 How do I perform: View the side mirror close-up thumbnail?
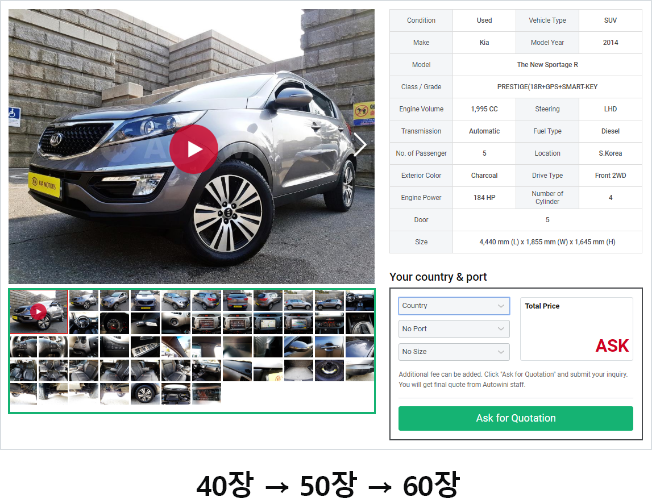tap(298, 346)
